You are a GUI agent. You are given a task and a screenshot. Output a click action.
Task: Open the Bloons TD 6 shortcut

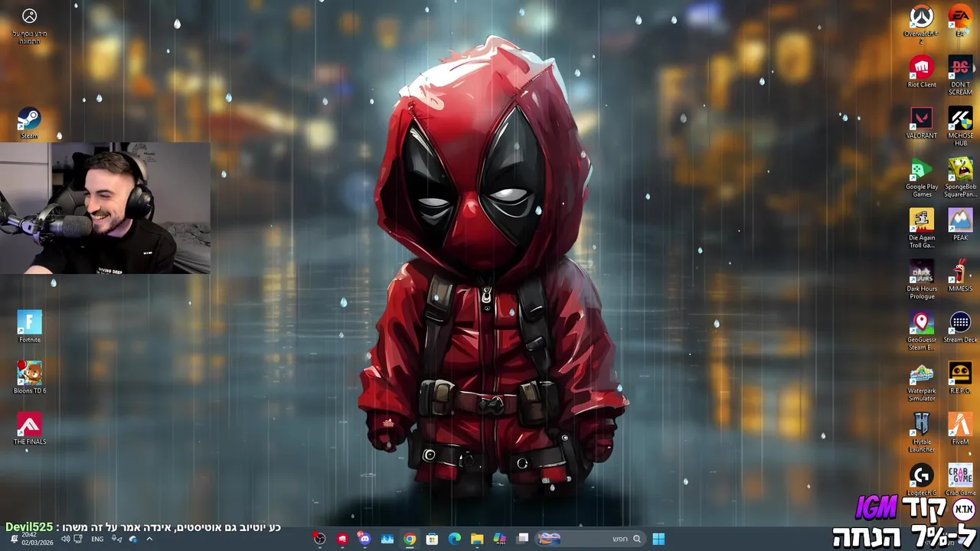tap(29, 377)
